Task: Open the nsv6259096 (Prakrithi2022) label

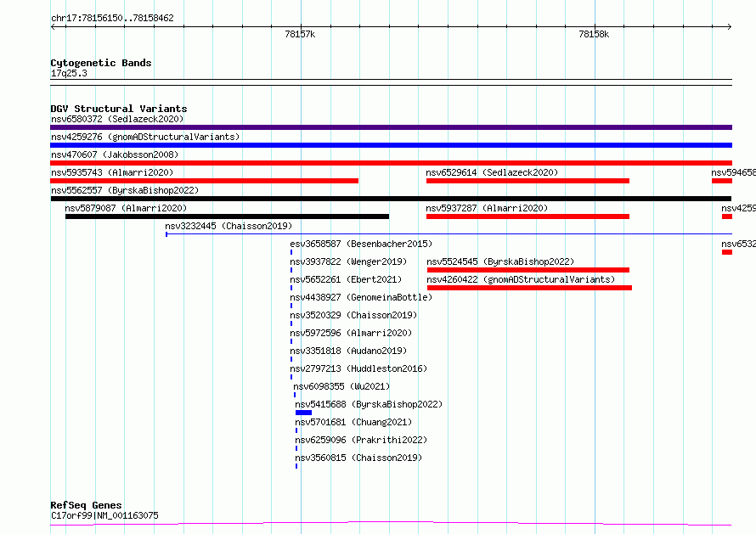Action: click(x=361, y=440)
